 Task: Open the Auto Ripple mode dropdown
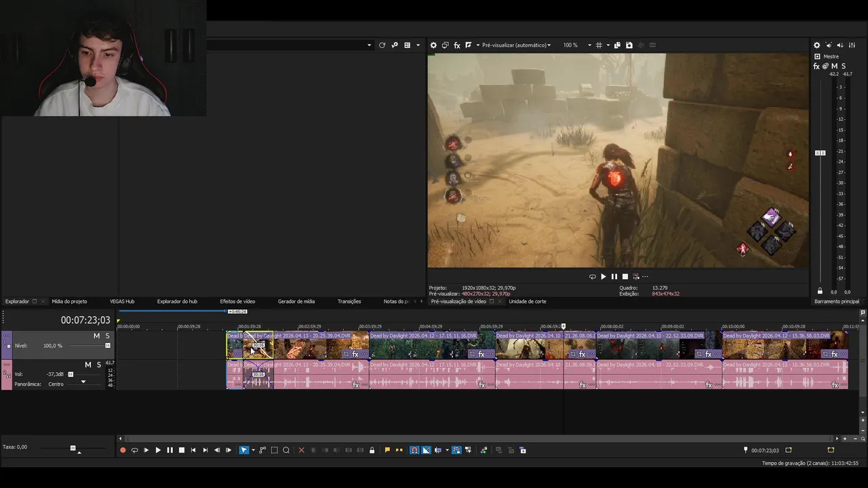tap(447, 450)
